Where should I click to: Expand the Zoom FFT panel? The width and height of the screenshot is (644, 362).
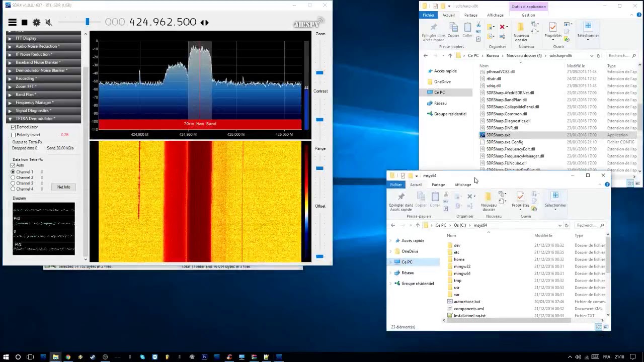43,86
